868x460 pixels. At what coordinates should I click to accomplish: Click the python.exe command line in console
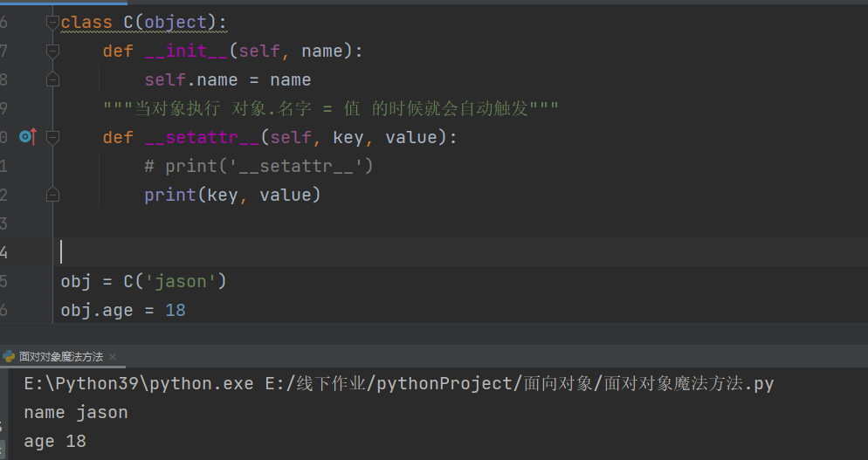398,383
